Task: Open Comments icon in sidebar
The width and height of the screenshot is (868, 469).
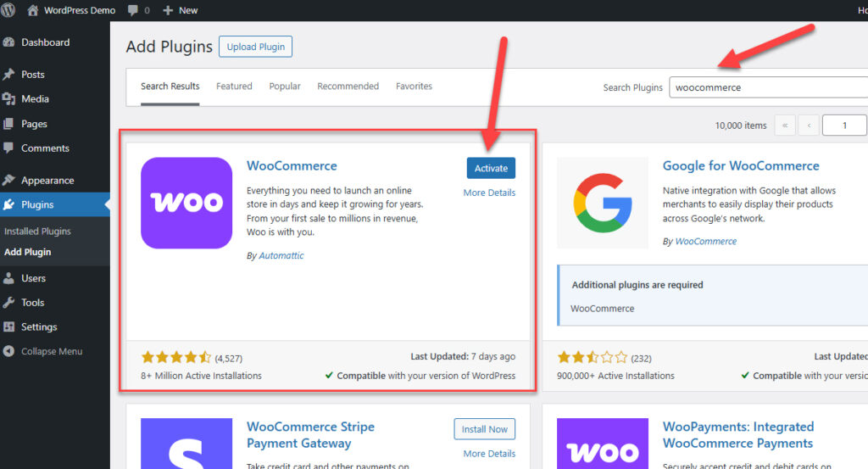Action: point(8,148)
